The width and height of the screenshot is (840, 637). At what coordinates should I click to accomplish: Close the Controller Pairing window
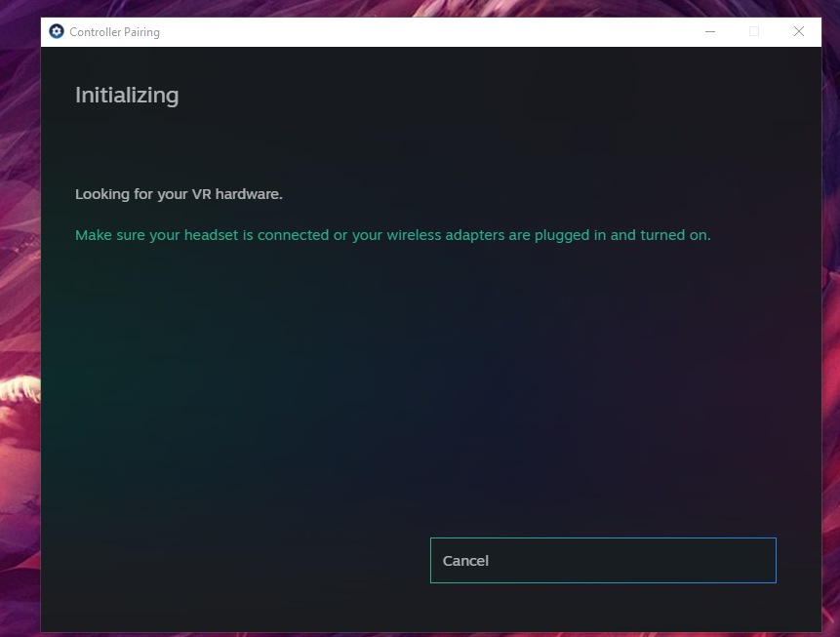(x=799, y=31)
